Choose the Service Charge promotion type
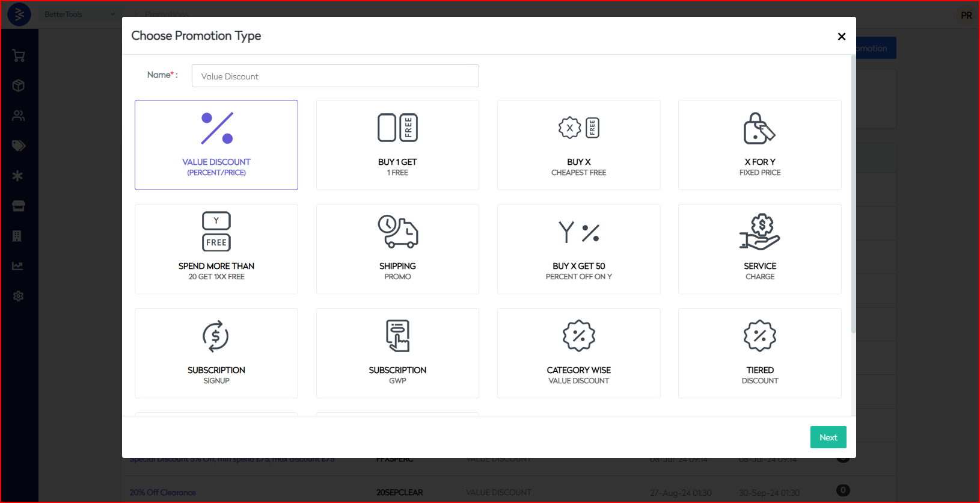 coord(759,249)
